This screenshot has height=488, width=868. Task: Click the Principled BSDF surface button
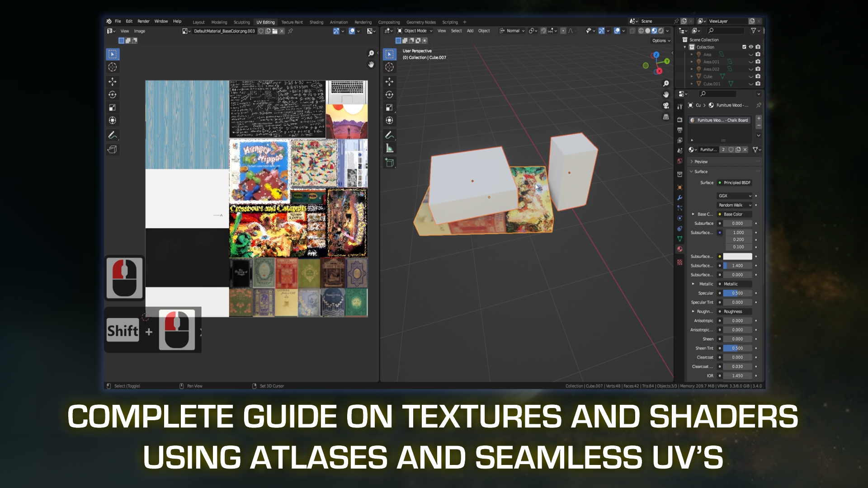(x=736, y=183)
